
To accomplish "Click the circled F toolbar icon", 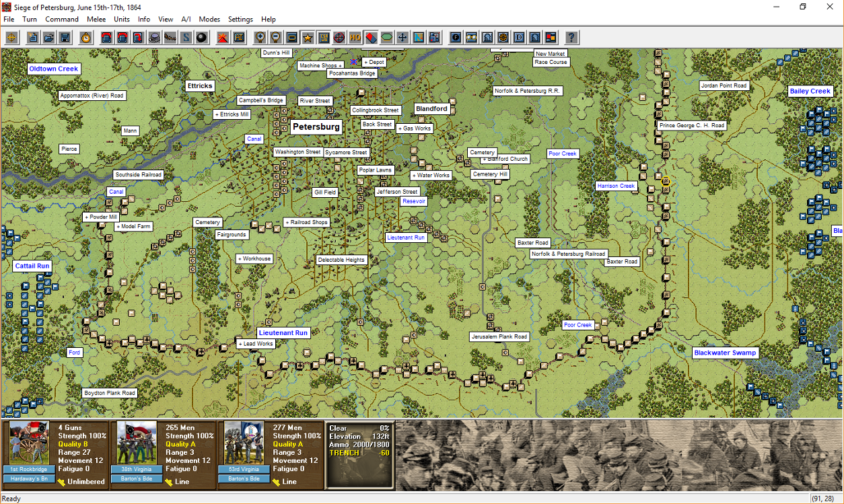I will click(x=456, y=38).
